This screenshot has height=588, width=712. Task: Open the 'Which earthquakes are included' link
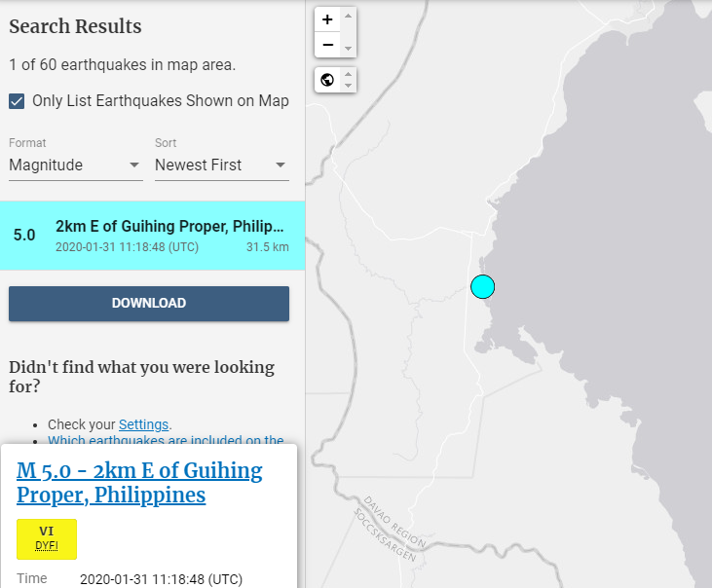click(166, 440)
